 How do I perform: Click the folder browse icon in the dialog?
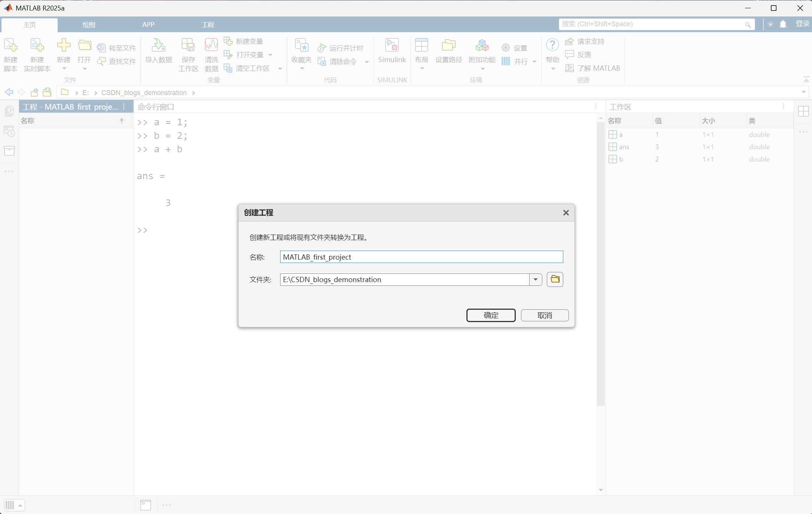(555, 279)
